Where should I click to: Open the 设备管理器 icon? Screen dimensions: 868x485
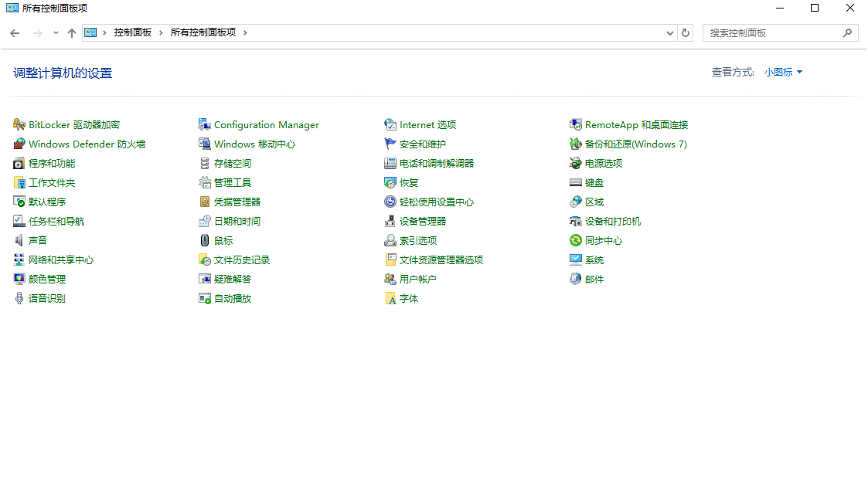coord(390,221)
